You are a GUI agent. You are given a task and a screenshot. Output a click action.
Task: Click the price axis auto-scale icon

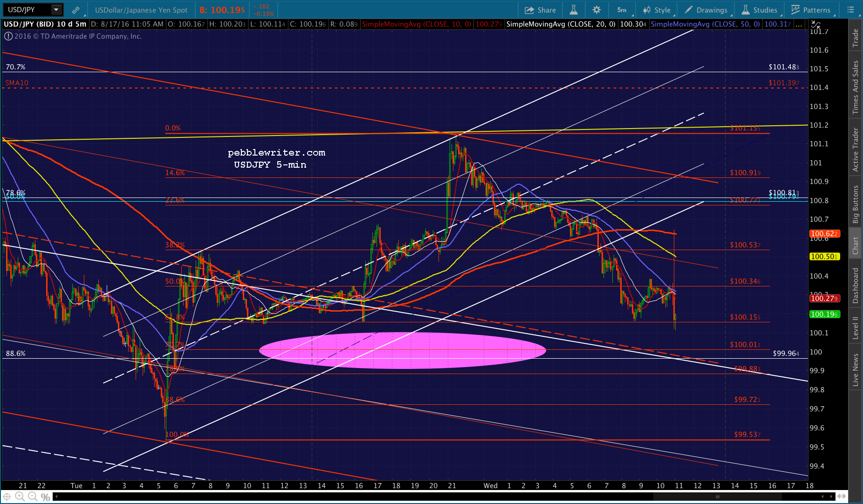click(x=815, y=24)
